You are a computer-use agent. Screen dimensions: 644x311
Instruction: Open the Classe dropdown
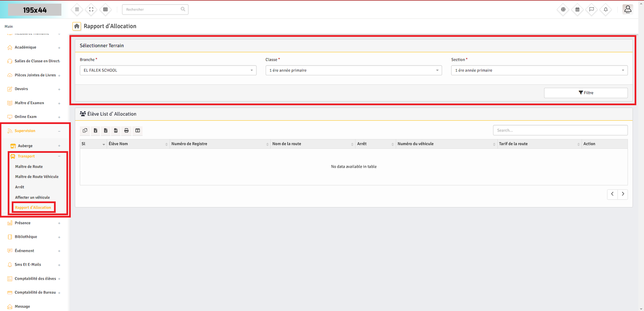coord(353,70)
